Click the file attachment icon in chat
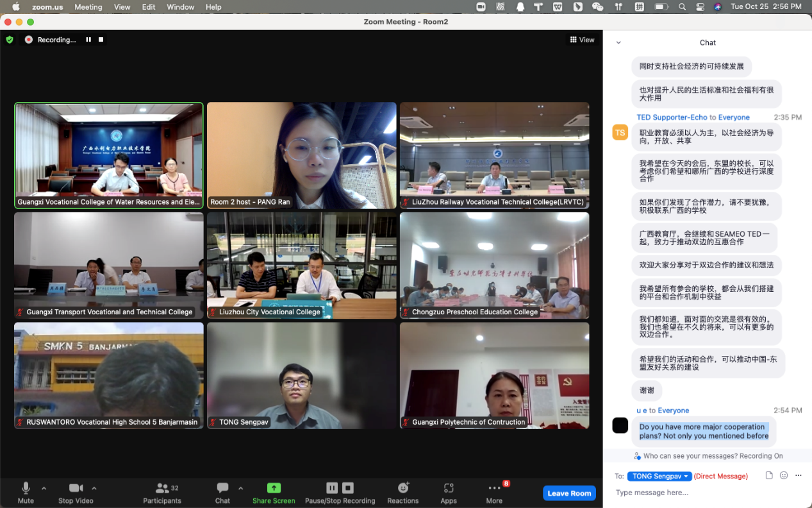 point(769,476)
